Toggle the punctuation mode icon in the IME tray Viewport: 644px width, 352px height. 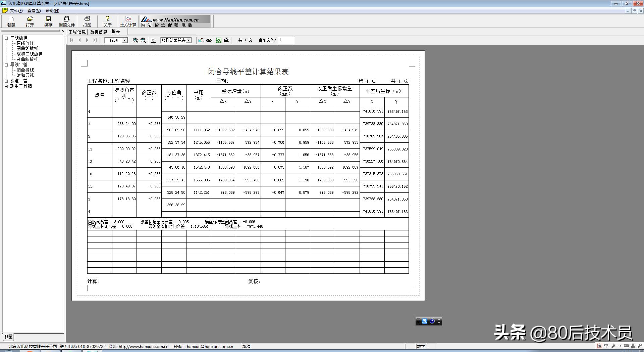pos(620,346)
